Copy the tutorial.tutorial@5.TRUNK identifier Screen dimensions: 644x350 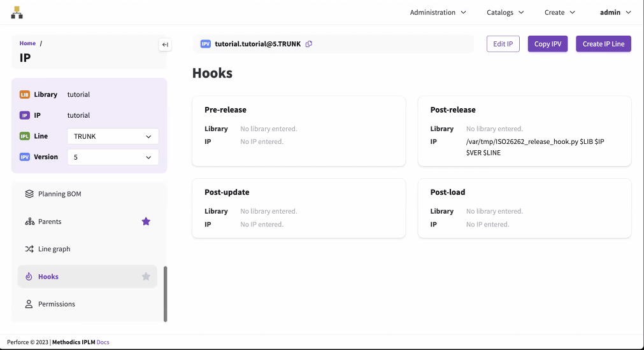click(309, 44)
